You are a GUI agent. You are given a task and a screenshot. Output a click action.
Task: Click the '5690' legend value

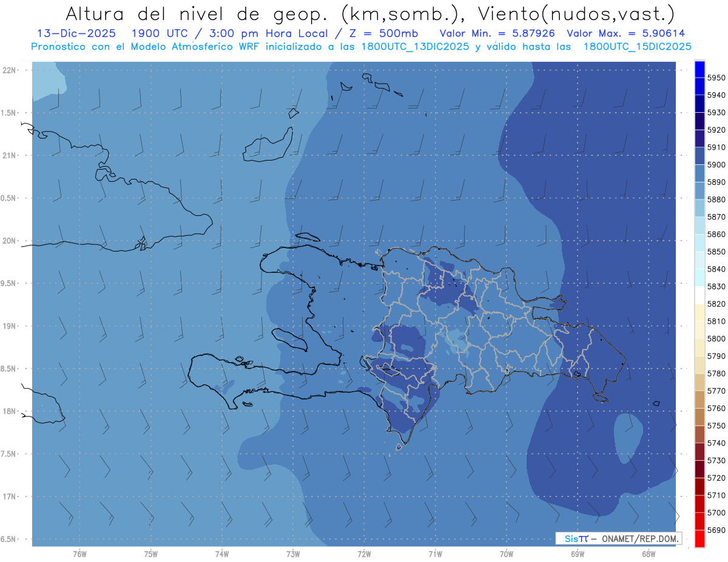[x=716, y=530]
